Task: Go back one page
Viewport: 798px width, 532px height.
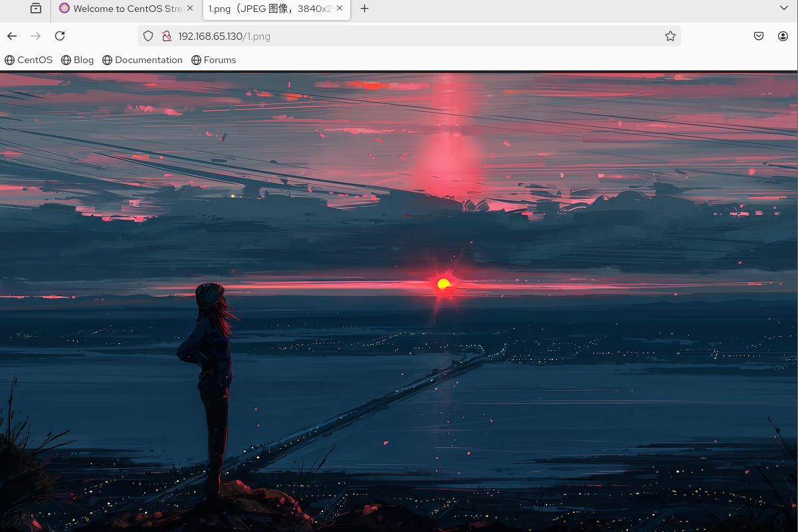Action: coord(12,36)
